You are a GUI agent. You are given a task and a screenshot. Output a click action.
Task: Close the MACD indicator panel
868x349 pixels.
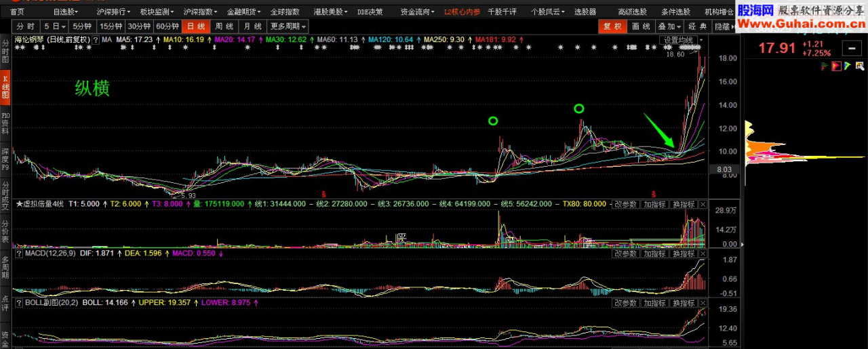pos(703,253)
